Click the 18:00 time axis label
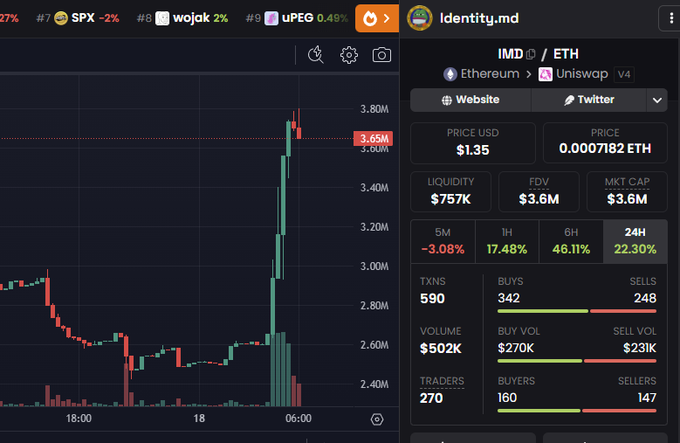 click(78, 419)
